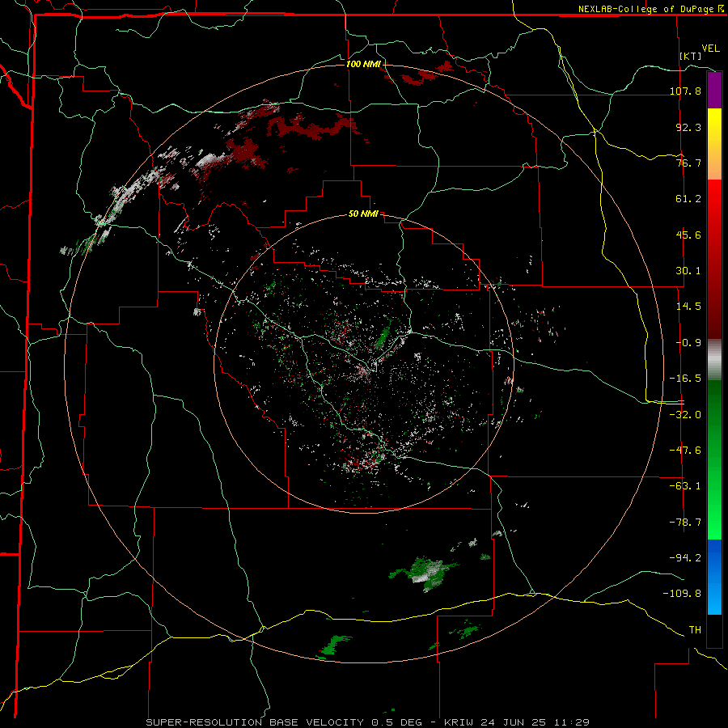728x728 pixels.
Task: Pick the blue band on the color bar
Action: pyautogui.click(x=714, y=577)
